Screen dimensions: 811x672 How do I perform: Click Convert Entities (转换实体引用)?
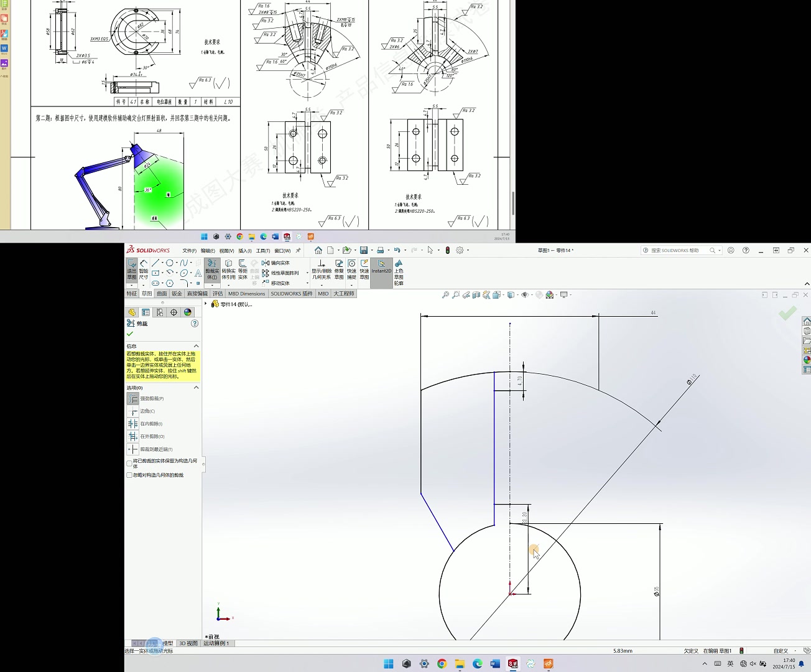pos(228,270)
